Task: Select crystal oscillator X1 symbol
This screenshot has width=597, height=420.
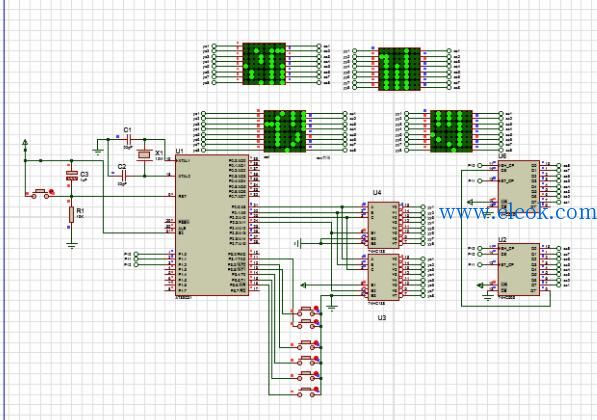Action: (x=144, y=155)
